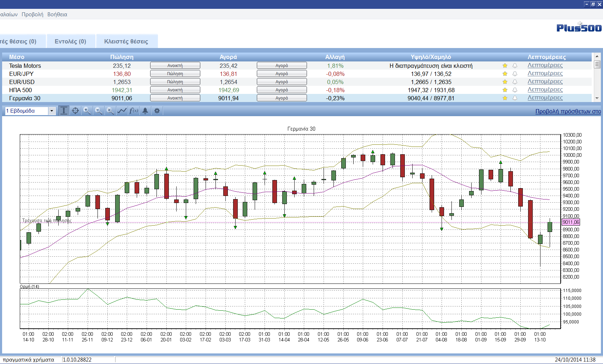Click the 24/10/2014 11:38 date display

pos(575,360)
